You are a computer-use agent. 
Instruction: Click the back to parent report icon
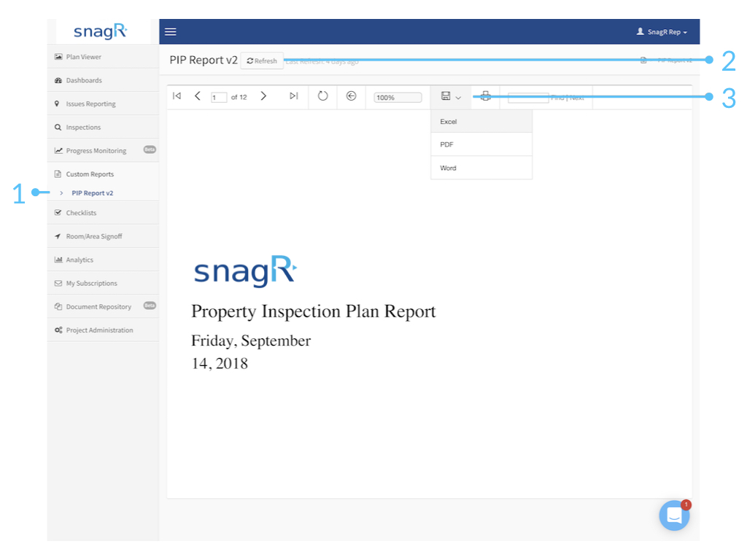click(x=351, y=96)
